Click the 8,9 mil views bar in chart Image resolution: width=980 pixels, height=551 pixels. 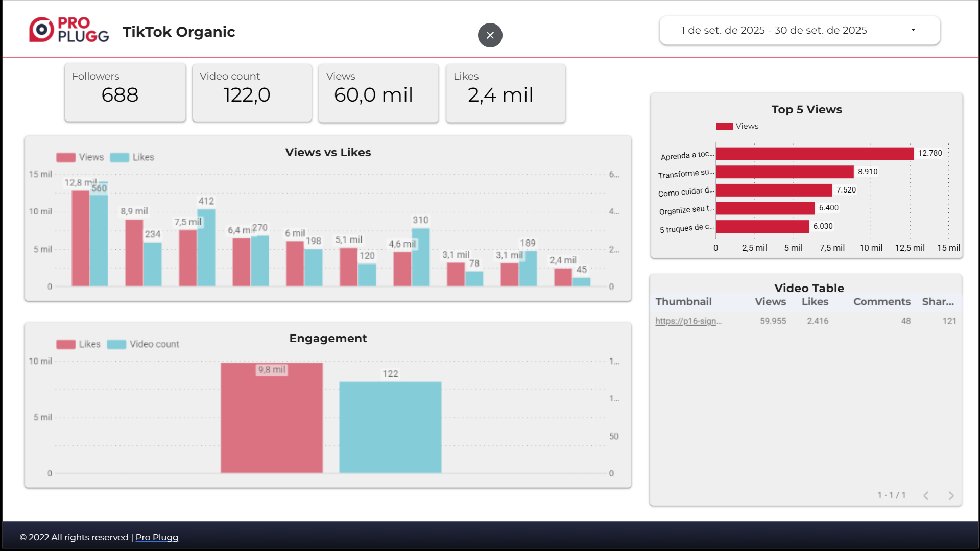tap(134, 253)
